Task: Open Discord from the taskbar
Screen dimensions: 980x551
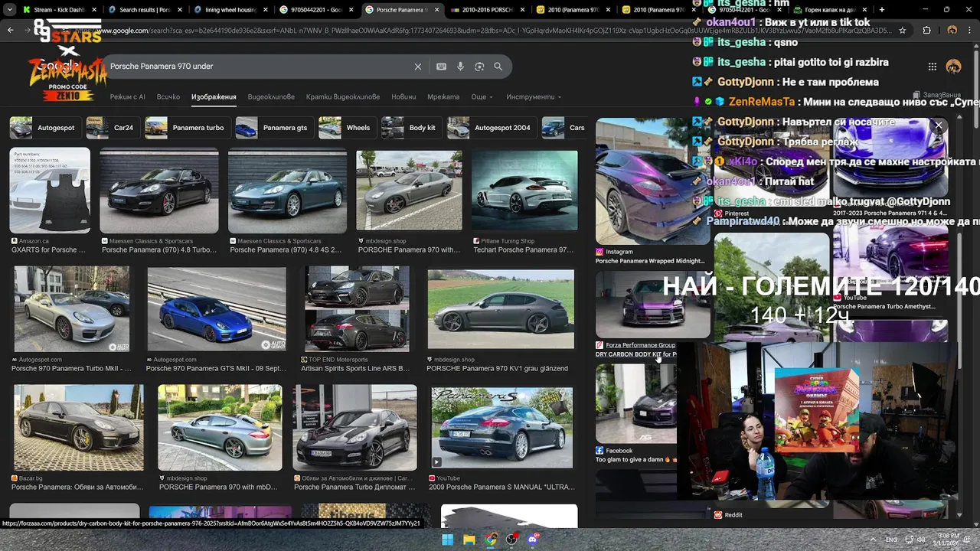Action: pyautogui.click(x=534, y=540)
